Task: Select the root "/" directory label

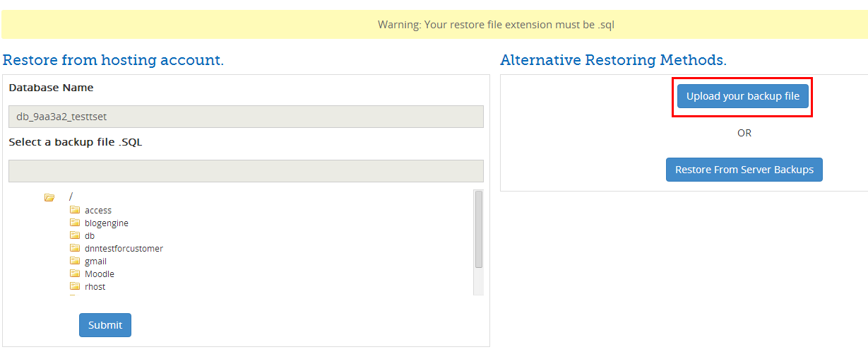Action: click(x=71, y=196)
